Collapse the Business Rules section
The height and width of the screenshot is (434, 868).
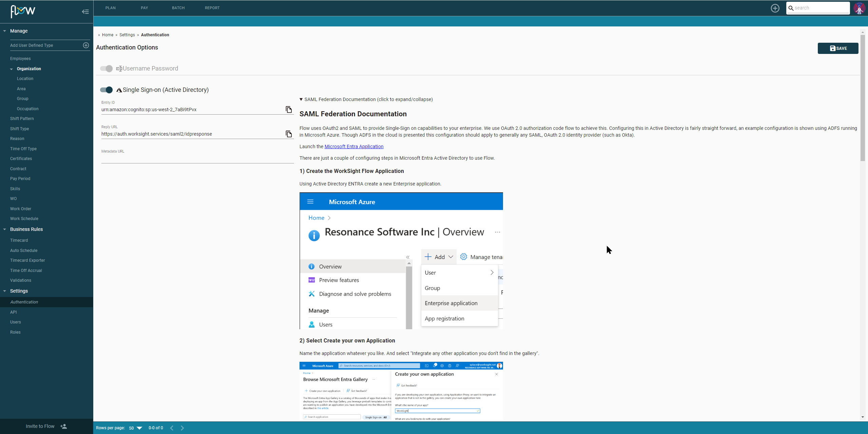4,229
